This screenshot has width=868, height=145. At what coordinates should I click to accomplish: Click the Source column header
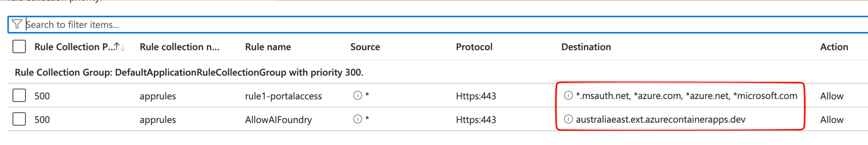pos(365,47)
